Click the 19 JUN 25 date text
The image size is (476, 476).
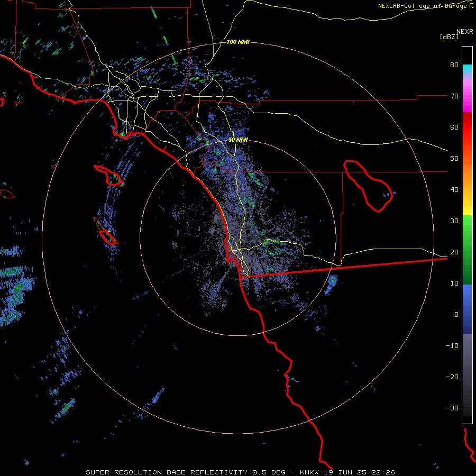point(346,472)
